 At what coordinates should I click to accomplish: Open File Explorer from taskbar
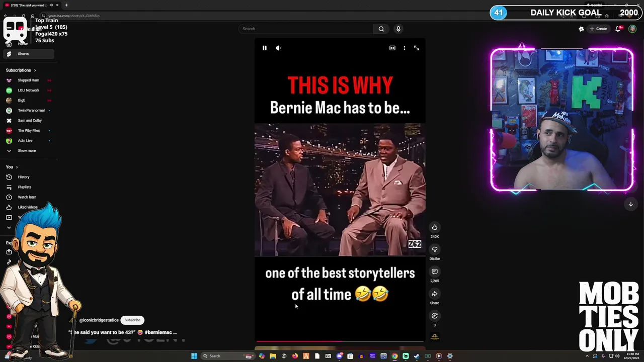(x=273, y=356)
